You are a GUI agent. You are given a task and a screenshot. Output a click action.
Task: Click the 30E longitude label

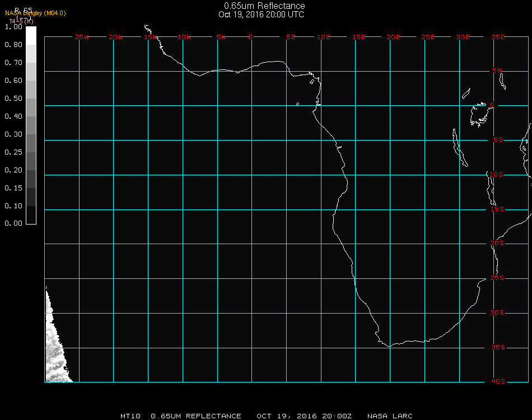tap(463, 37)
